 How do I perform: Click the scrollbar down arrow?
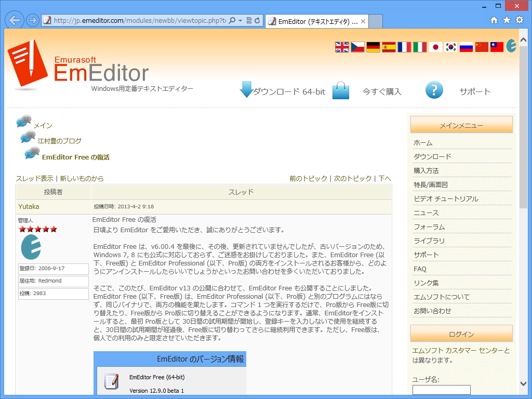[523, 383]
